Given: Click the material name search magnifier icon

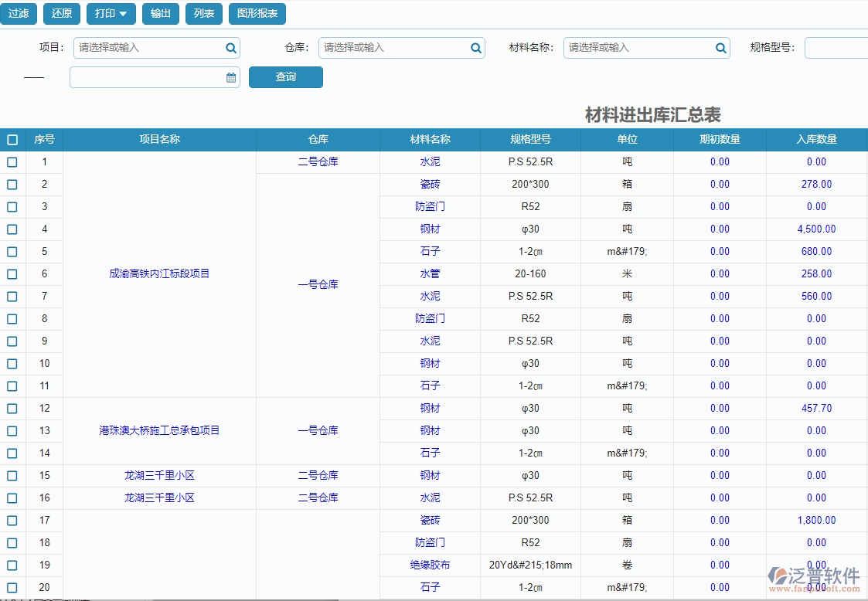Looking at the screenshot, I should click(x=720, y=47).
